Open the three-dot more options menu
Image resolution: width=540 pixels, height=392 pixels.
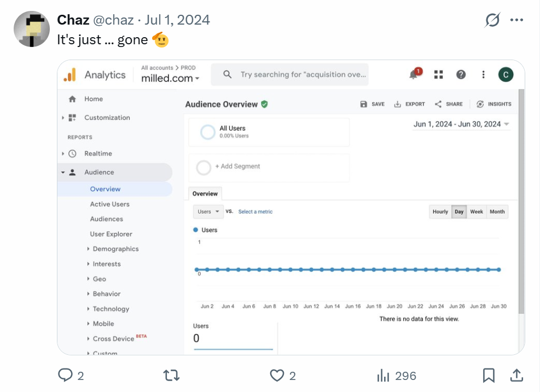516,20
